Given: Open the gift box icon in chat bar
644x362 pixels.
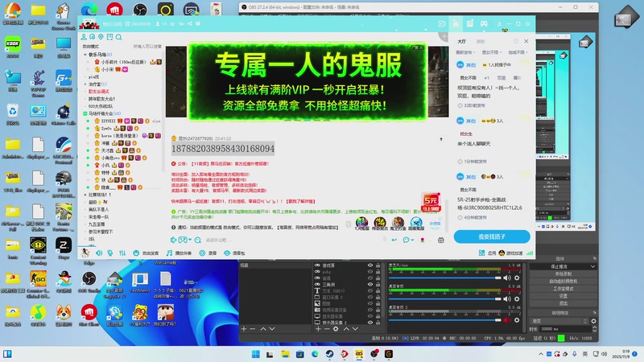Looking at the screenshot, I should click(x=440, y=240).
